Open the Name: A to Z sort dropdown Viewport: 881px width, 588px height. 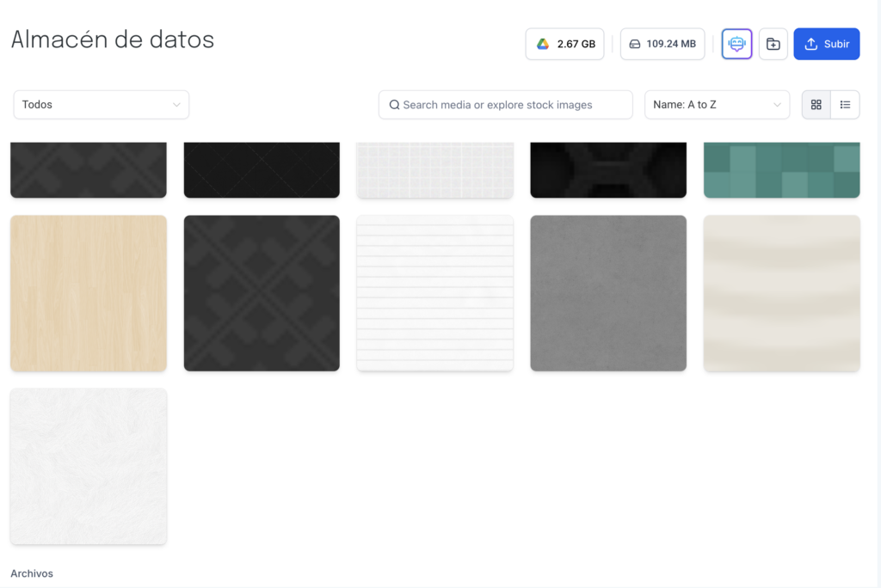point(717,105)
